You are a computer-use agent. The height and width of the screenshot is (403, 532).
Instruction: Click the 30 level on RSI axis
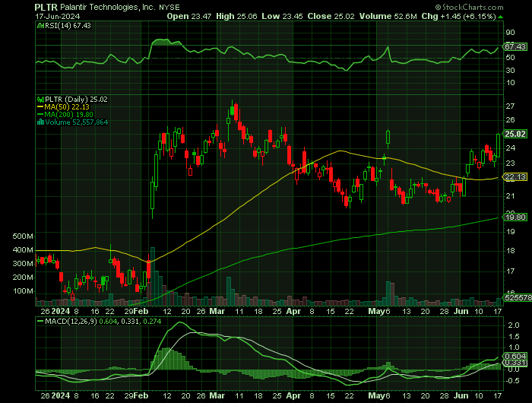point(510,70)
